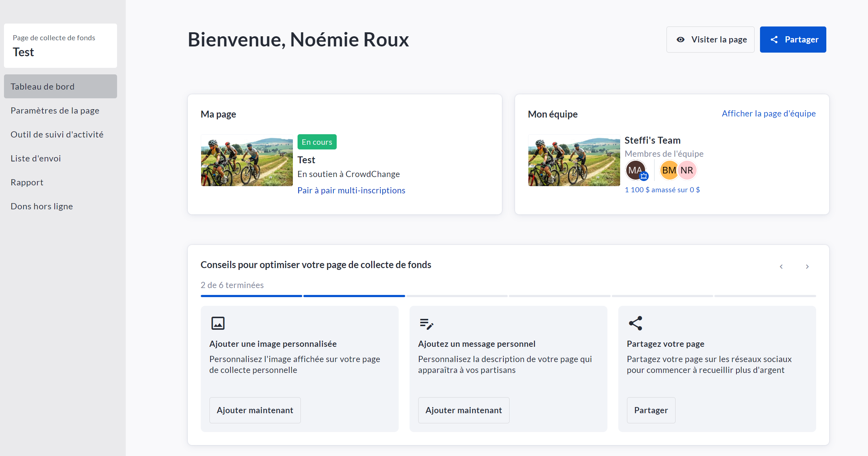Click the crown badge on the MA avatar
This screenshot has height=456, width=868.
click(x=644, y=176)
